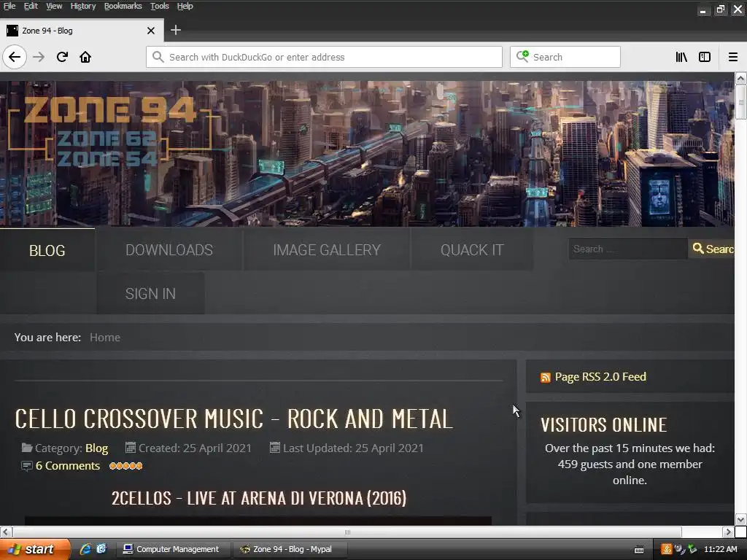Open the History menu
The height and width of the screenshot is (560, 747).
point(83,6)
